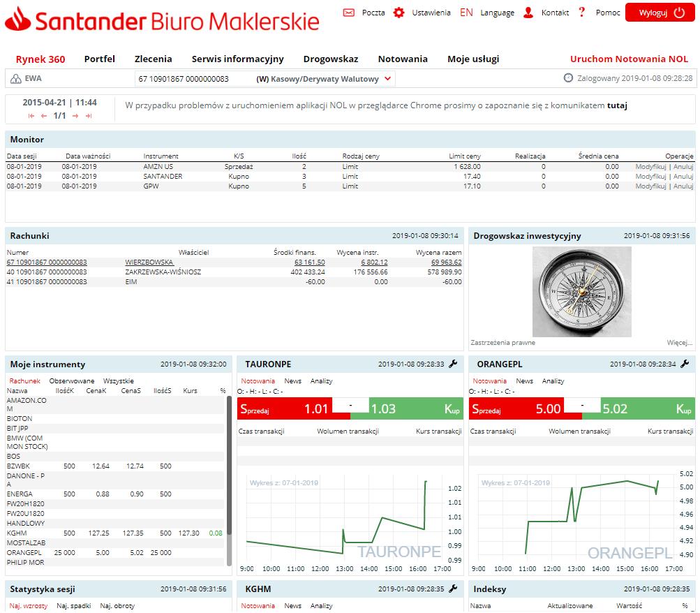Click the user icon next to EWA
Screen dimensions: 700x613
15,79
